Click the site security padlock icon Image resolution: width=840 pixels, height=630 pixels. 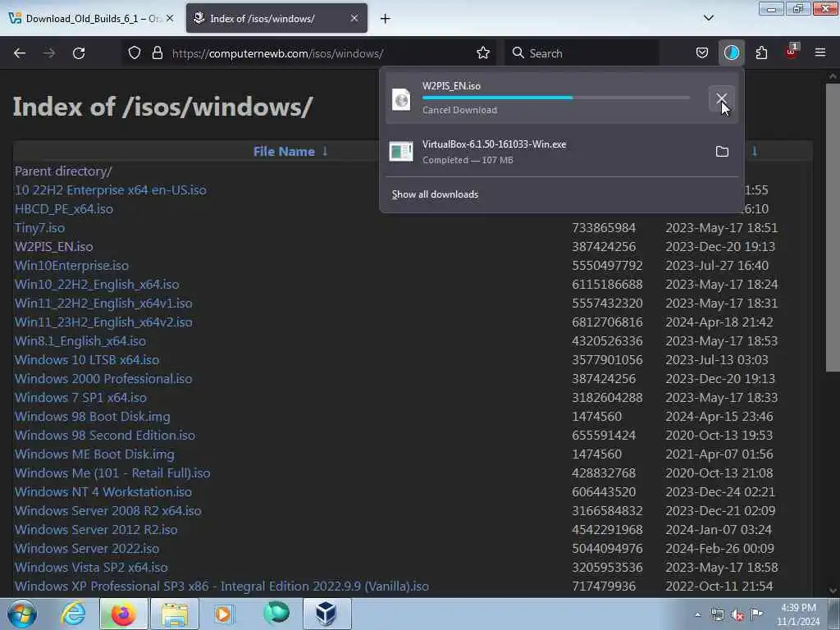coord(157,53)
